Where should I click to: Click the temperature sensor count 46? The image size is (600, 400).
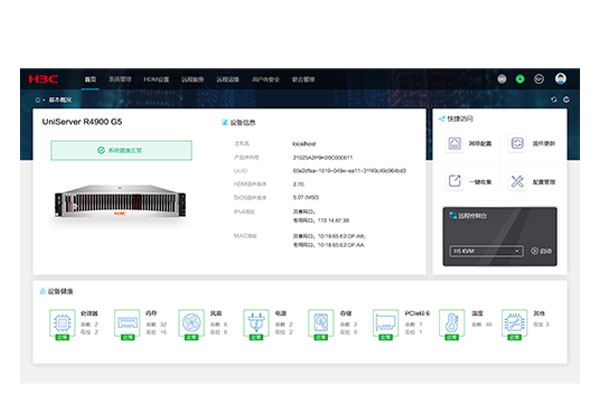coord(489,324)
